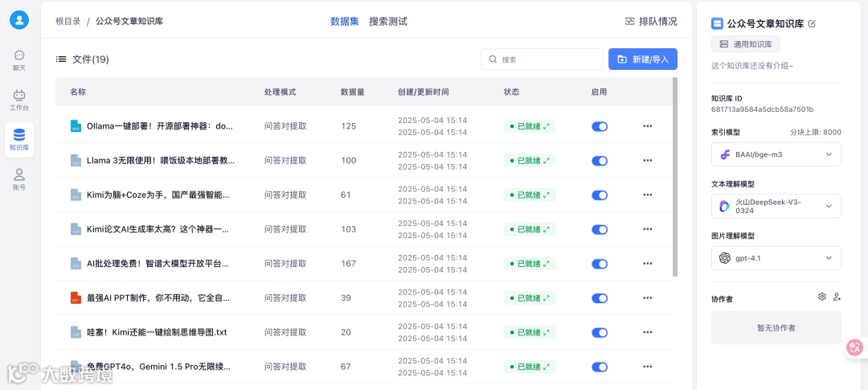Click the 通用知识库 type tag
This screenshot has width=868, height=390.
[746, 43]
